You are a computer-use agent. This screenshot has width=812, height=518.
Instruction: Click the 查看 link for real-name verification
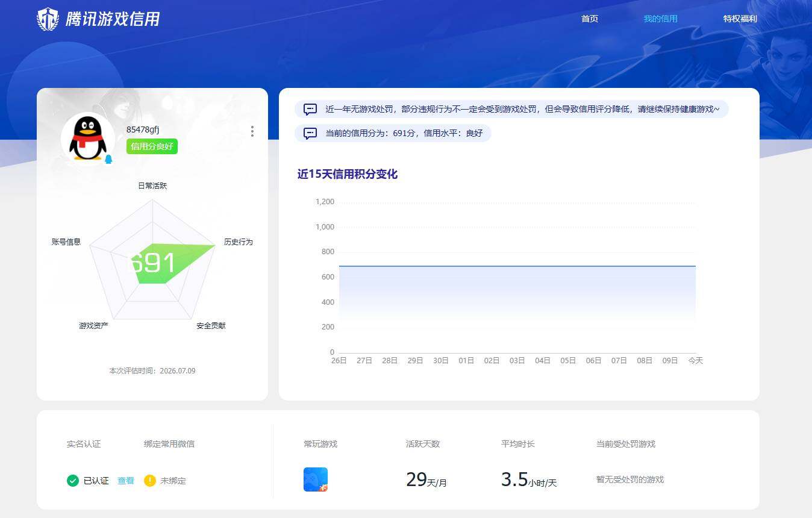click(126, 481)
